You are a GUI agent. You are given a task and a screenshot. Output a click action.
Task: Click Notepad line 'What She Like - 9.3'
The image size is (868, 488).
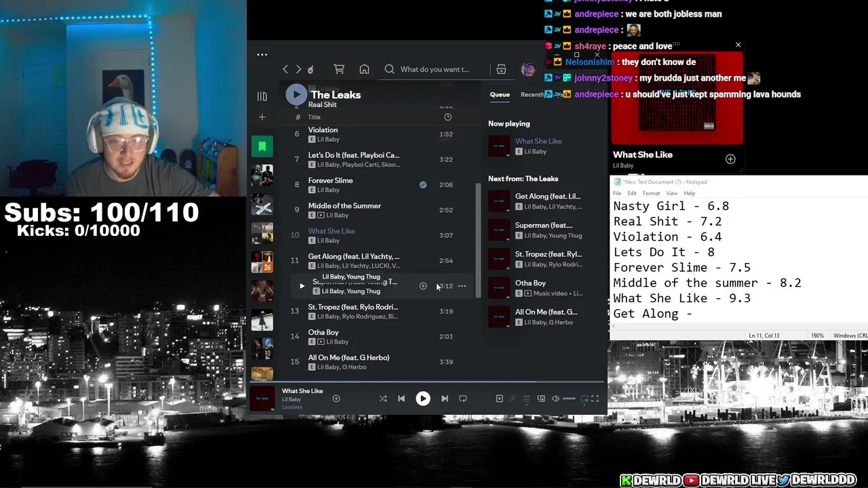[682, 298]
